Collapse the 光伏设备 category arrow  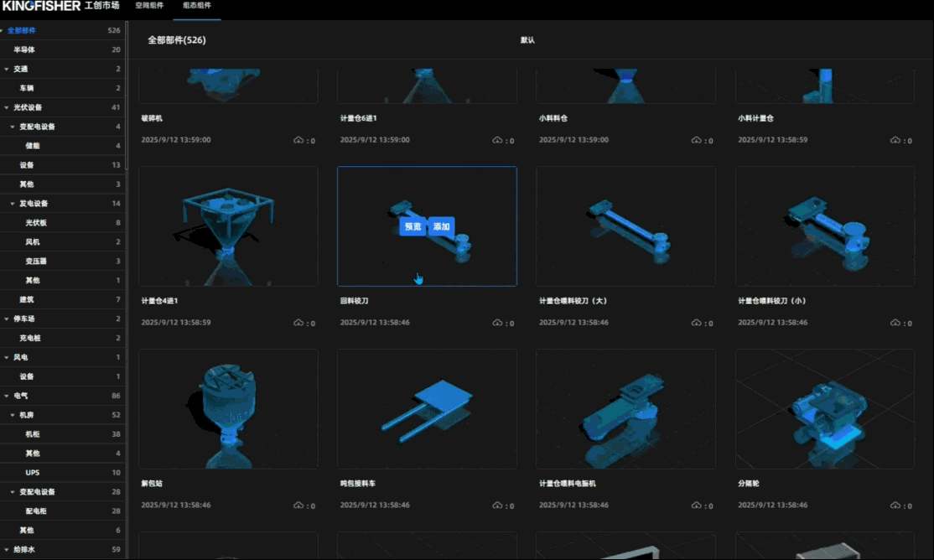click(7, 107)
